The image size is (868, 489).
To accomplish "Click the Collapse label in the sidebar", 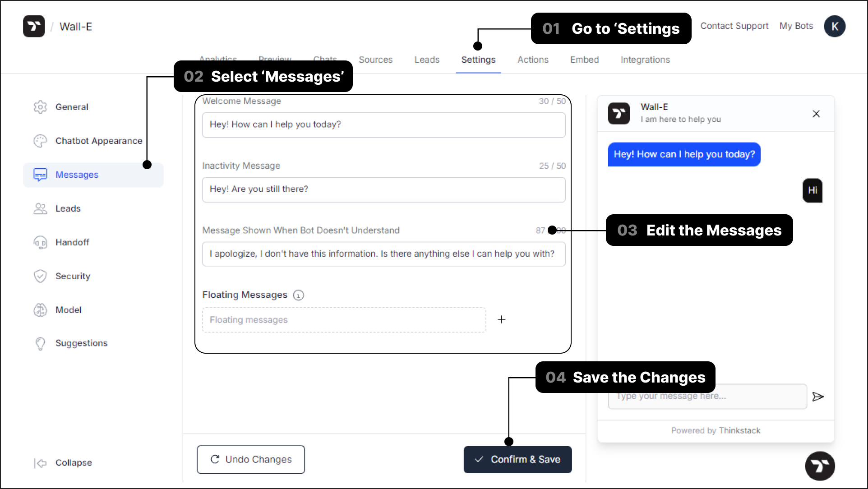I will pos(74,463).
